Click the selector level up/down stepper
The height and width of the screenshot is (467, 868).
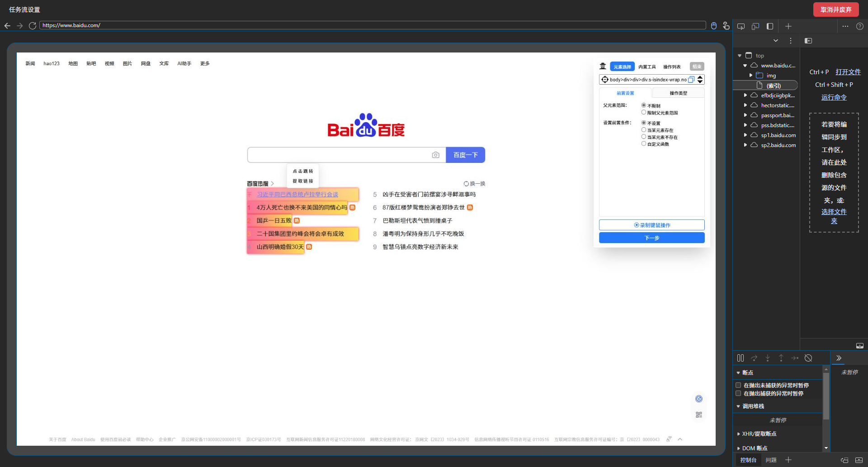click(x=700, y=80)
